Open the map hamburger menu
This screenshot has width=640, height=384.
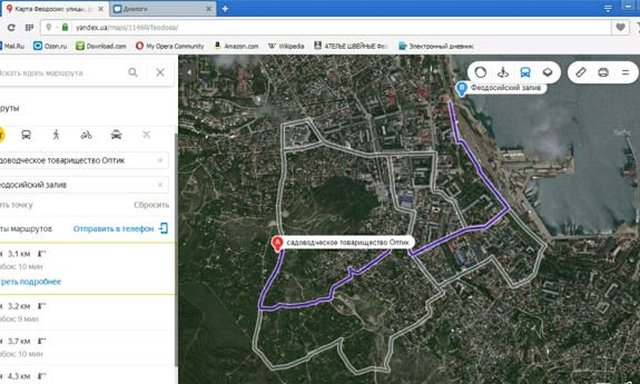pos(625,73)
